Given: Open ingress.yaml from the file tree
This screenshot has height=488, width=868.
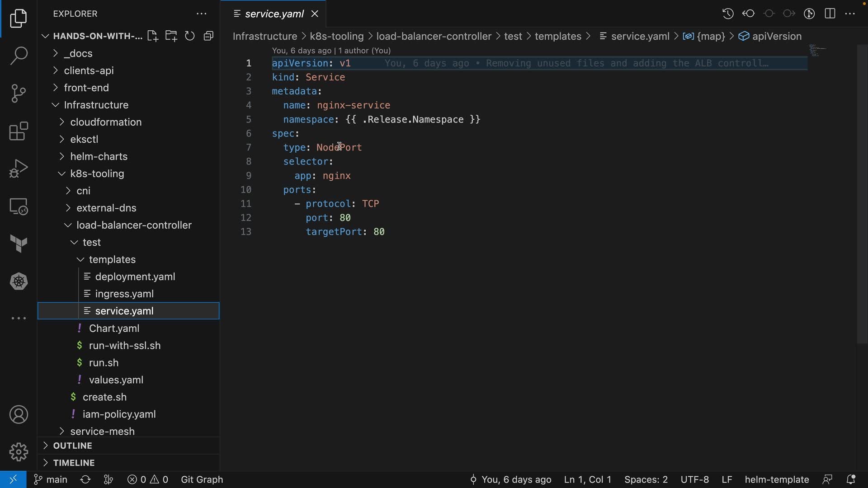Looking at the screenshot, I should tap(124, 294).
